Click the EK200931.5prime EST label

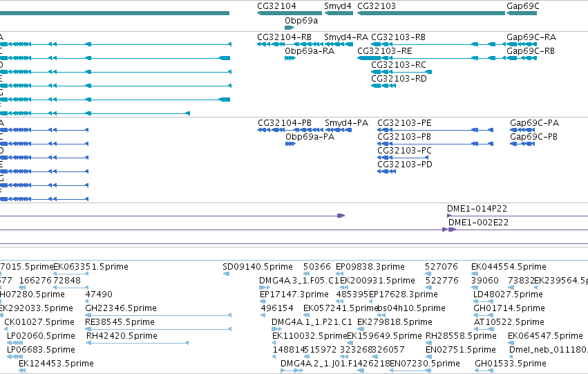tap(378, 281)
